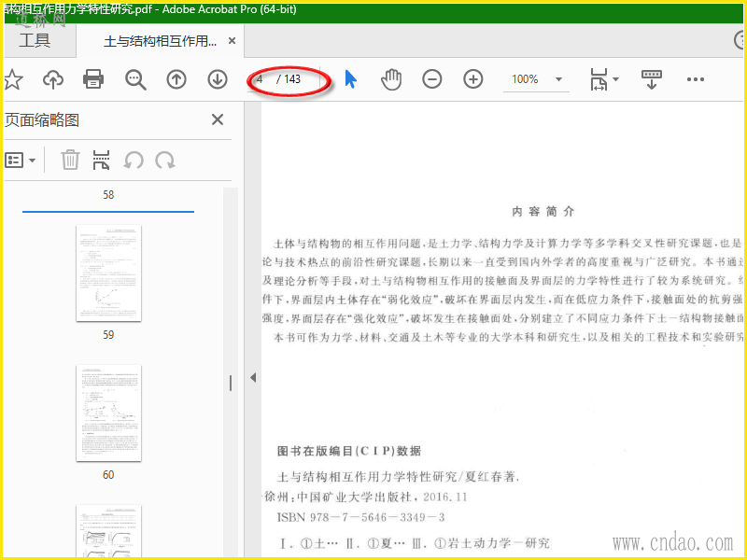
Task: Close the 土与结构相互作用 document tab
Action: tap(232, 41)
